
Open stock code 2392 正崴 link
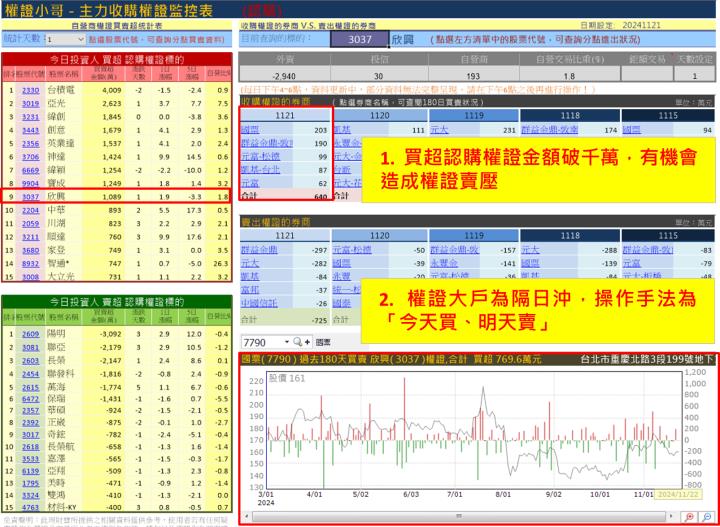click(31, 422)
